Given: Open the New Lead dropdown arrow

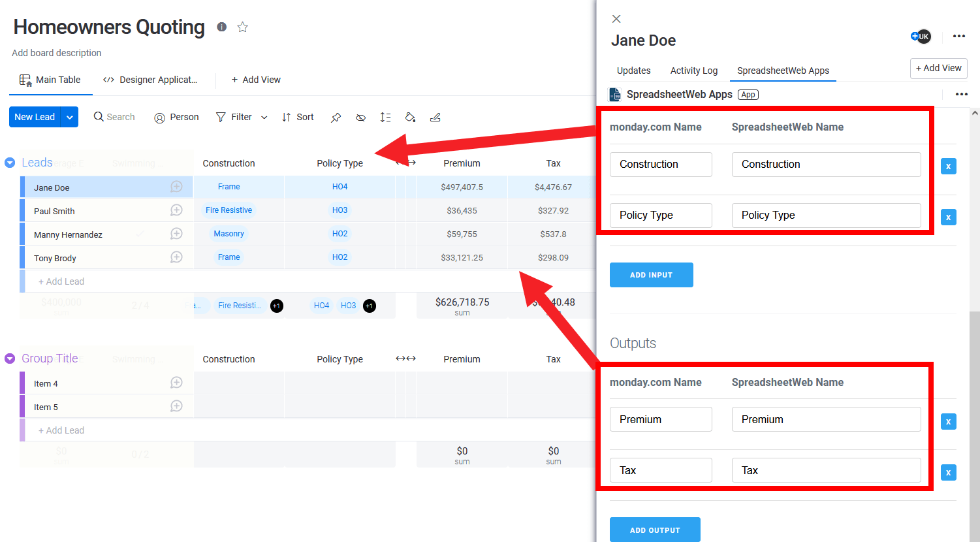Looking at the screenshot, I should coord(69,117).
